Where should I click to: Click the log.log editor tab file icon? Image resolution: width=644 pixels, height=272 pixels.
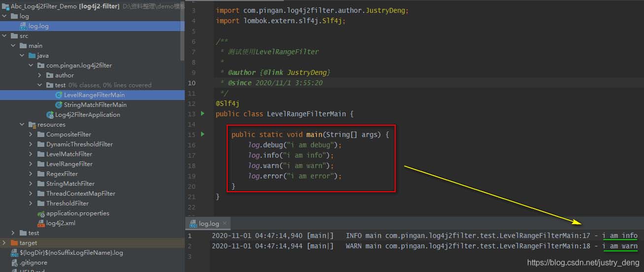pyautogui.click(x=193, y=224)
